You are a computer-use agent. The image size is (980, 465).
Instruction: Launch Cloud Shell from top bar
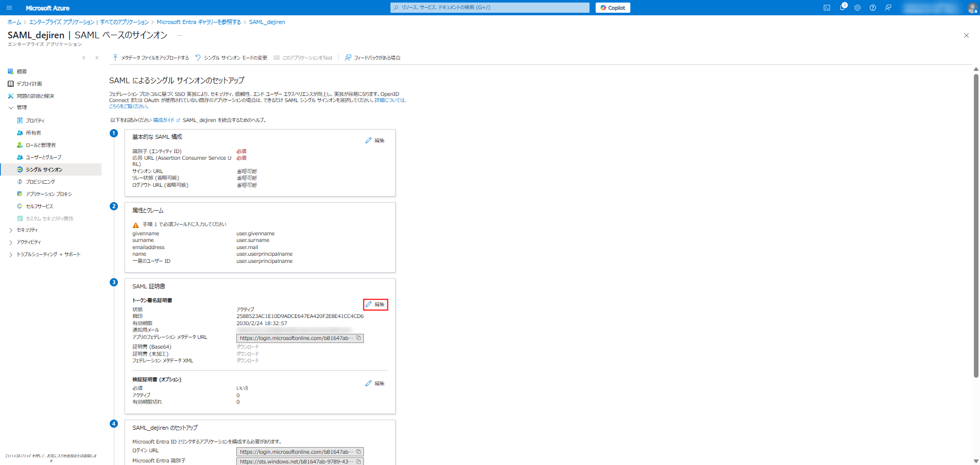(827, 8)
